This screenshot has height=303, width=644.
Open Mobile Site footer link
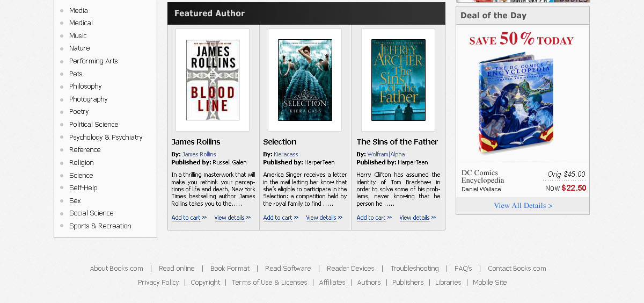tap(489, 283)
